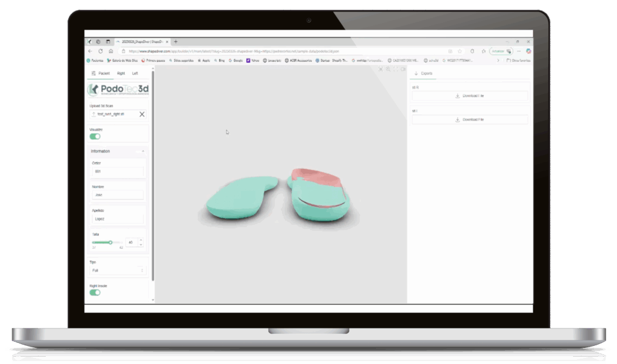Download the stl l file

click(469, 120)
